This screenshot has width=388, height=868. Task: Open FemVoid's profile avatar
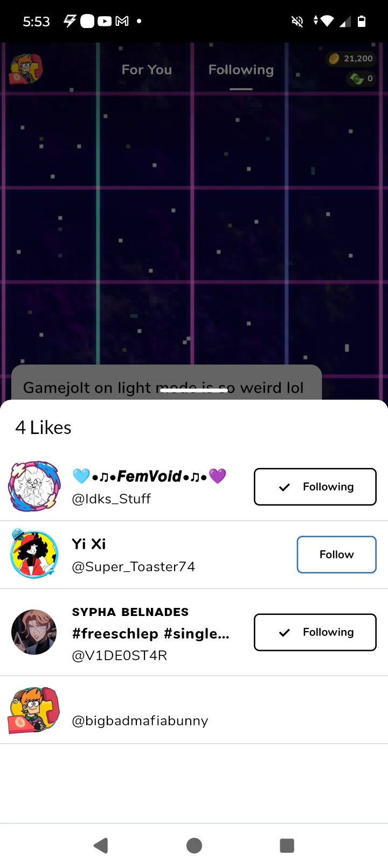click(x=34, y=486)
